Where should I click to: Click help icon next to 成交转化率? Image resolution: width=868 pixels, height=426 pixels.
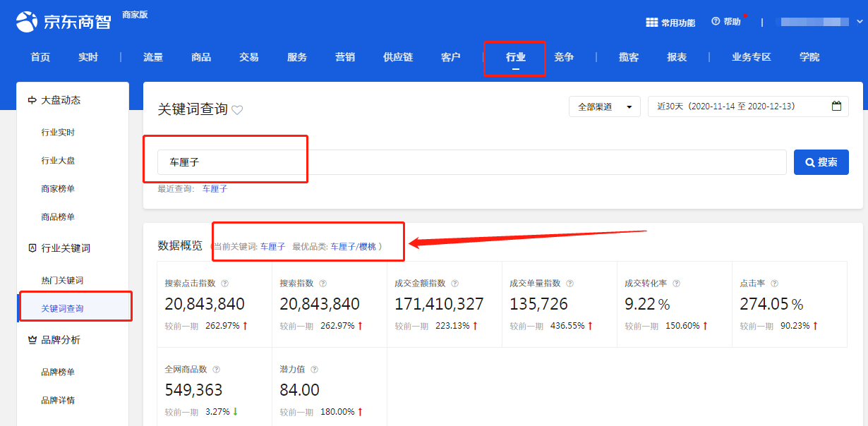676,284
